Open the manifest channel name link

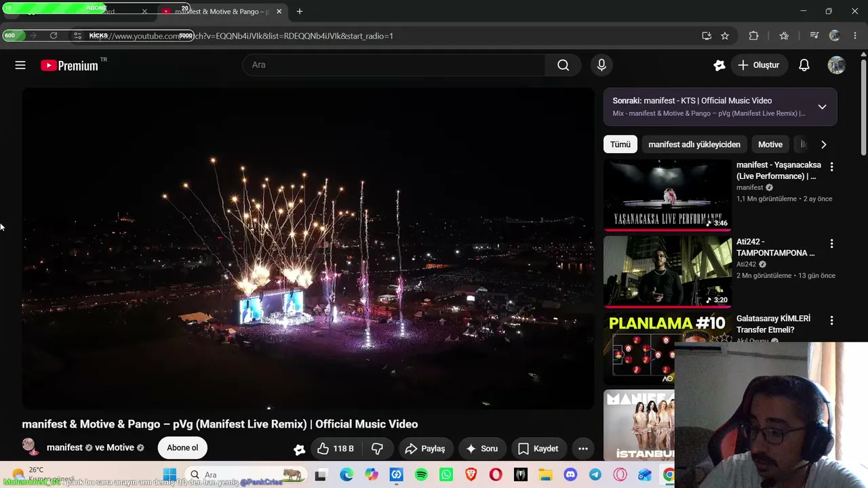pos(65,448)
